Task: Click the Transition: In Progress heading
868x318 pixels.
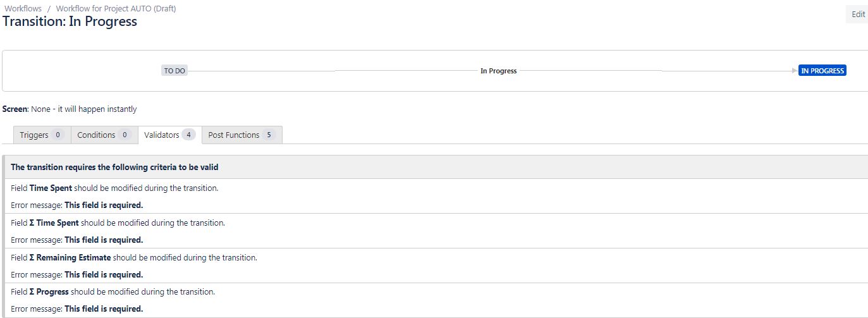Action: pyautogui.click(x=70, y=21)
